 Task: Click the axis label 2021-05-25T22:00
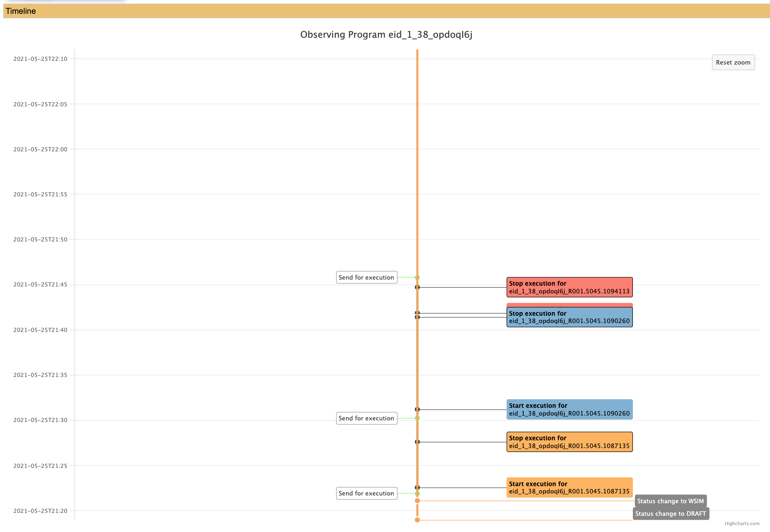pyautogui.click(x=41, y=149)
